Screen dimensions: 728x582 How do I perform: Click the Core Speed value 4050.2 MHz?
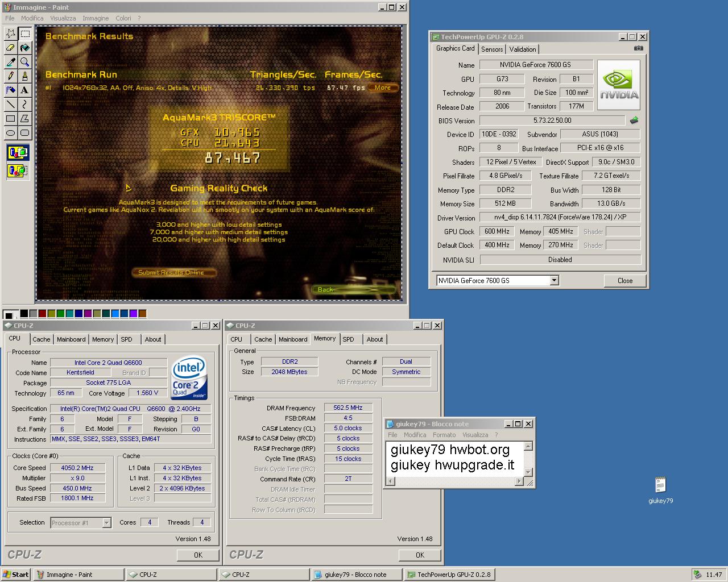[x=77, y=468]
